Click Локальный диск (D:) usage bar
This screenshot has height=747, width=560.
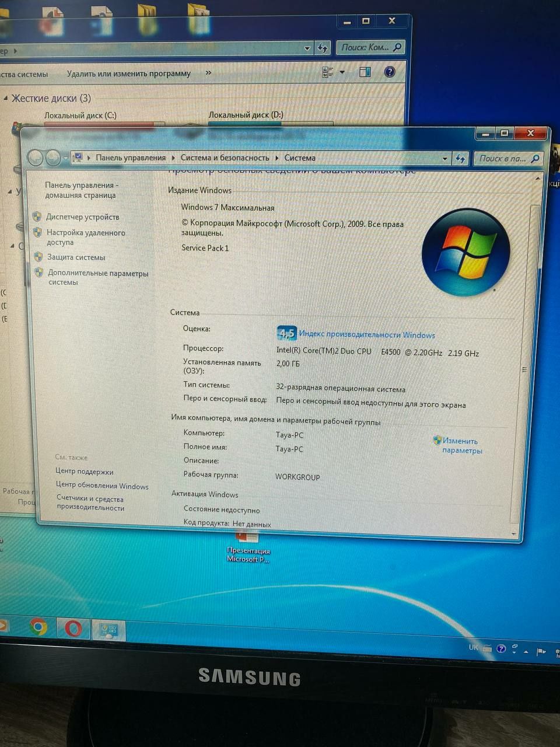271,123
